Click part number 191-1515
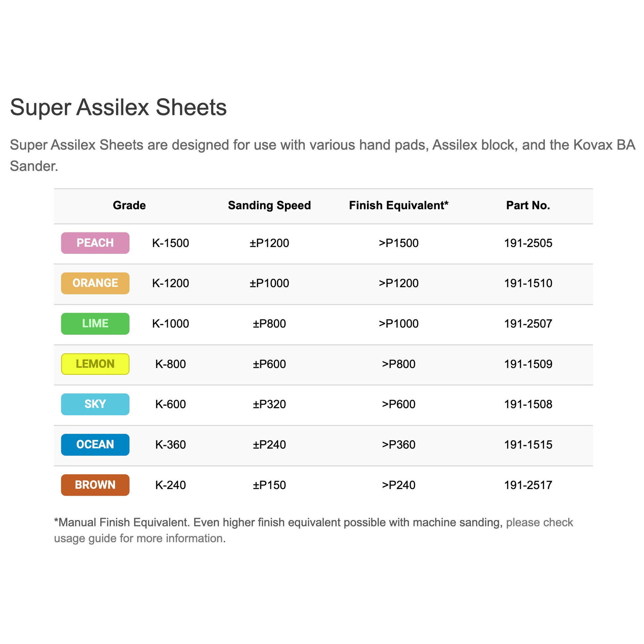The width and height of the screenshot is (644, 644). [528, 445]
